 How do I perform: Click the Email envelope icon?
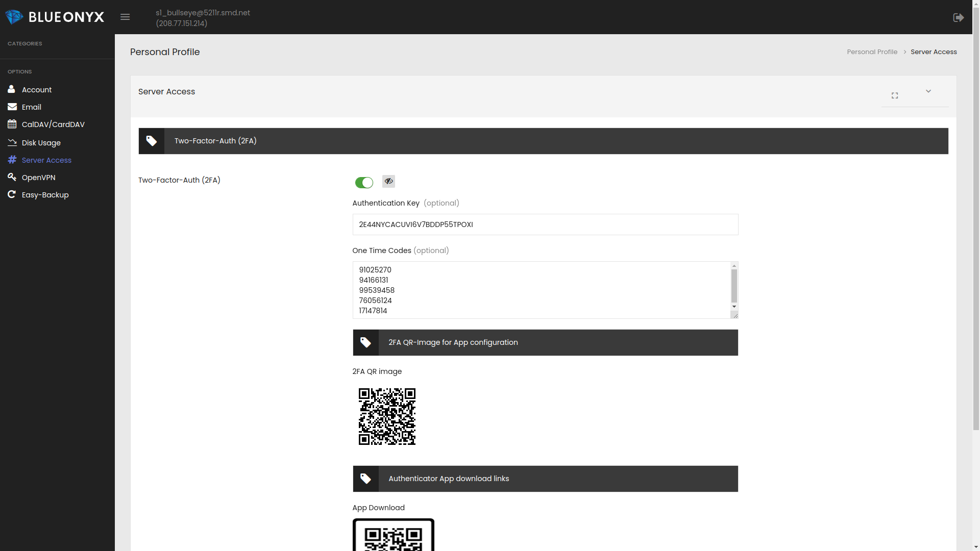point(12,107)
